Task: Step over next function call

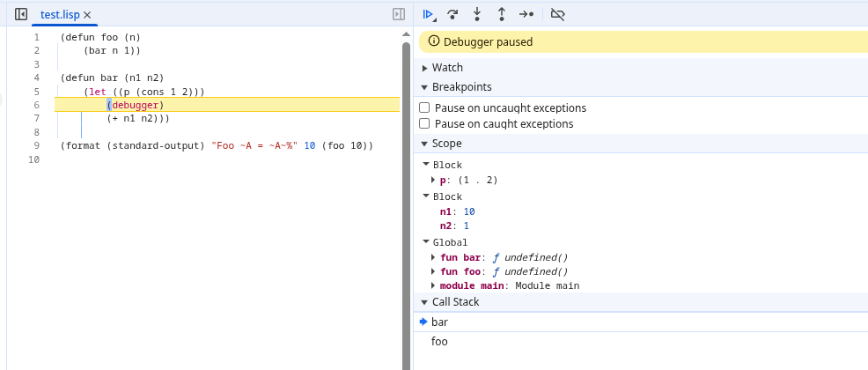Action: pyautogui.click(x=452, y=14)
